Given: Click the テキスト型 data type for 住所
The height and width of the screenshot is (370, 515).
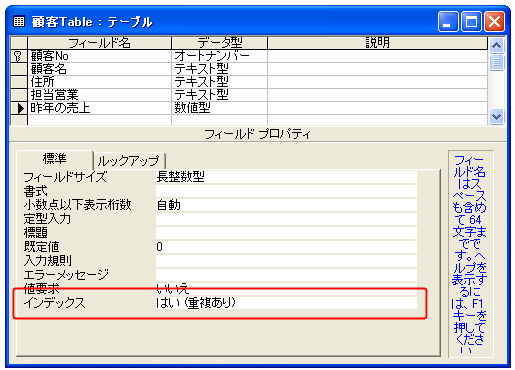Looking at the screenshot, I should coord(219,82).
